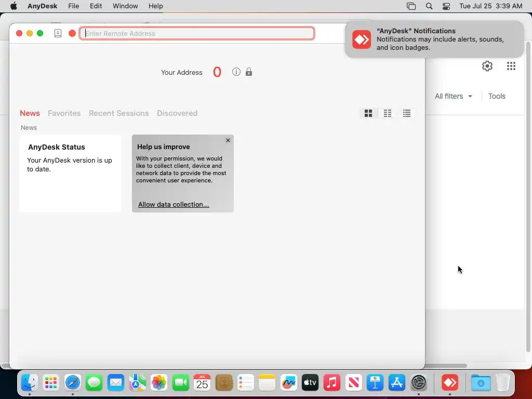Open Reminders from the Dock

245,383
